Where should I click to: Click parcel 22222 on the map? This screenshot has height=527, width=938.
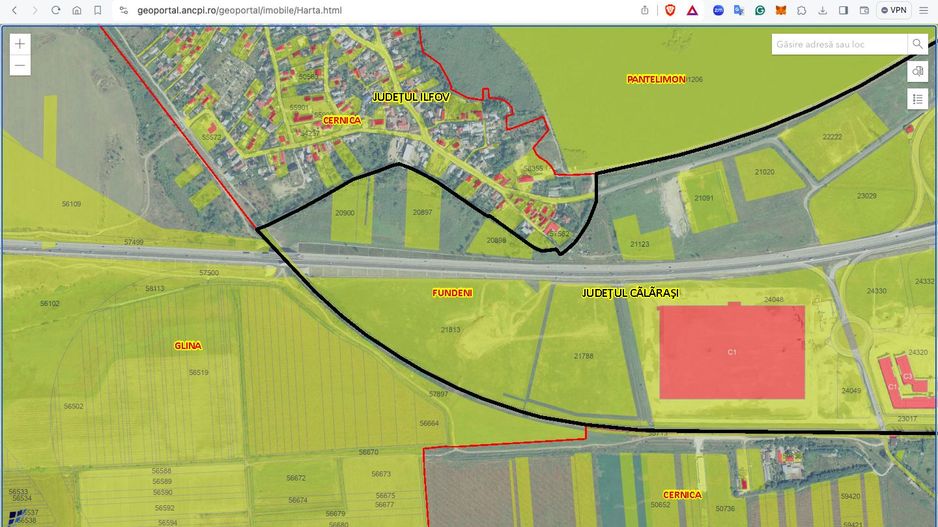[x=832, y=137]
